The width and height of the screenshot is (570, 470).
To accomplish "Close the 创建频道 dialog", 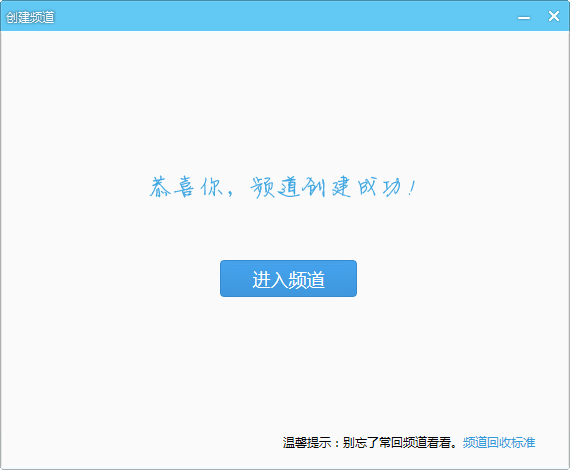I will click(554, 16).
